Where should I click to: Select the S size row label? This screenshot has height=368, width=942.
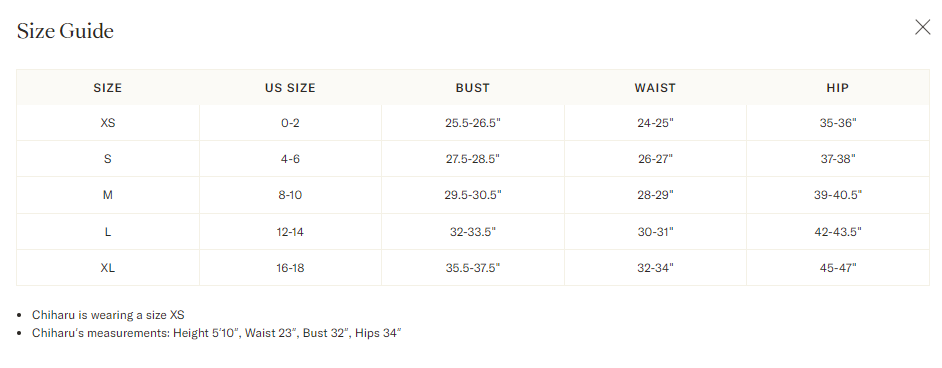tap(108, 159)
